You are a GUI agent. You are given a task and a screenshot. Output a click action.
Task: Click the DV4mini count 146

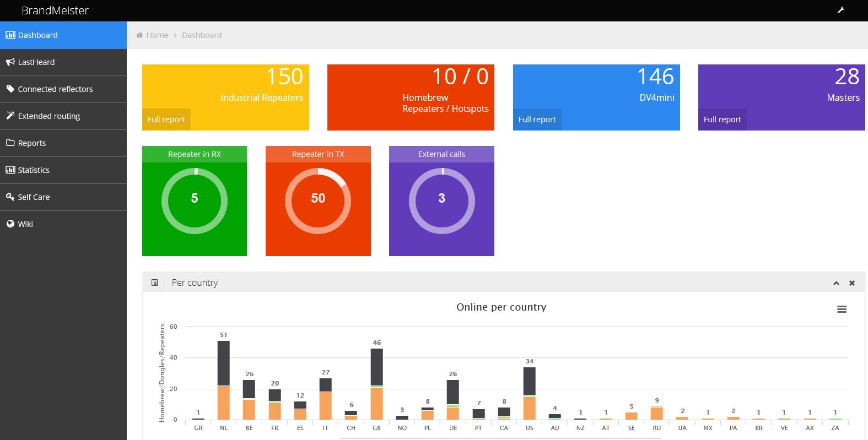tap(655, 77)
